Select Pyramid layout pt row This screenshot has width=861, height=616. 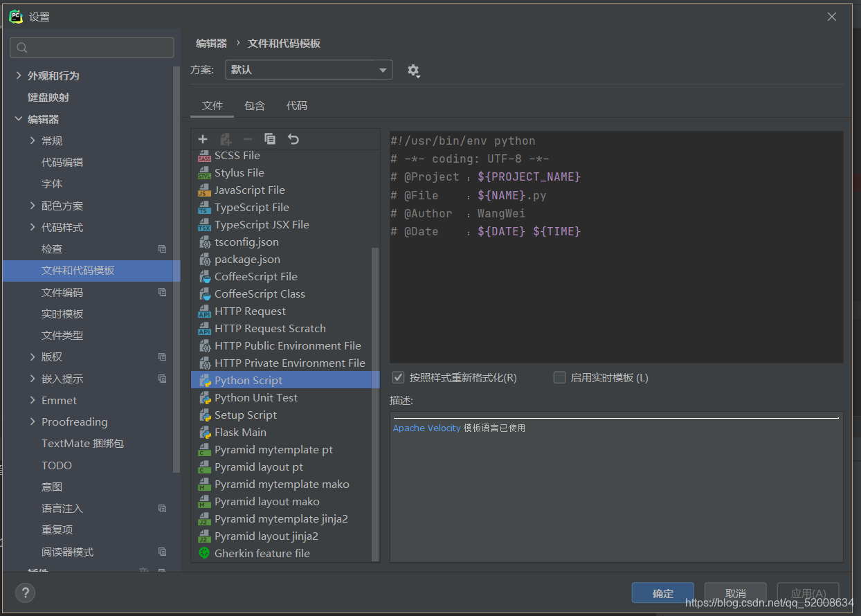285,467
